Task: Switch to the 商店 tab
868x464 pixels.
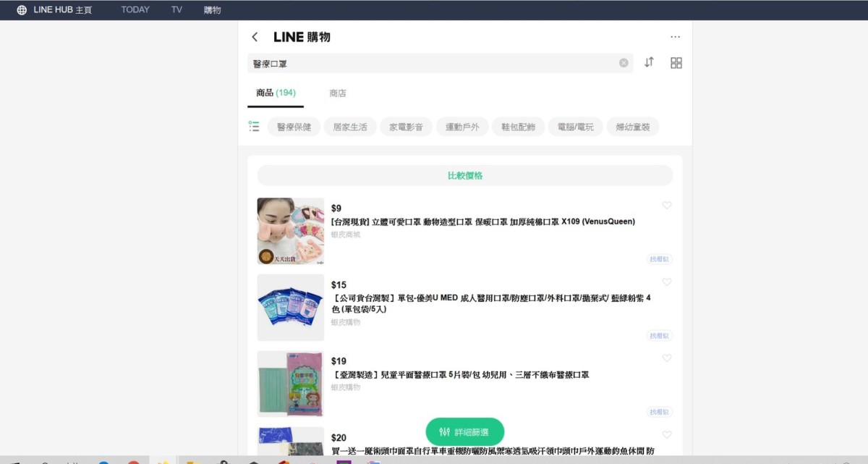Action: click(x=338, y=93)
